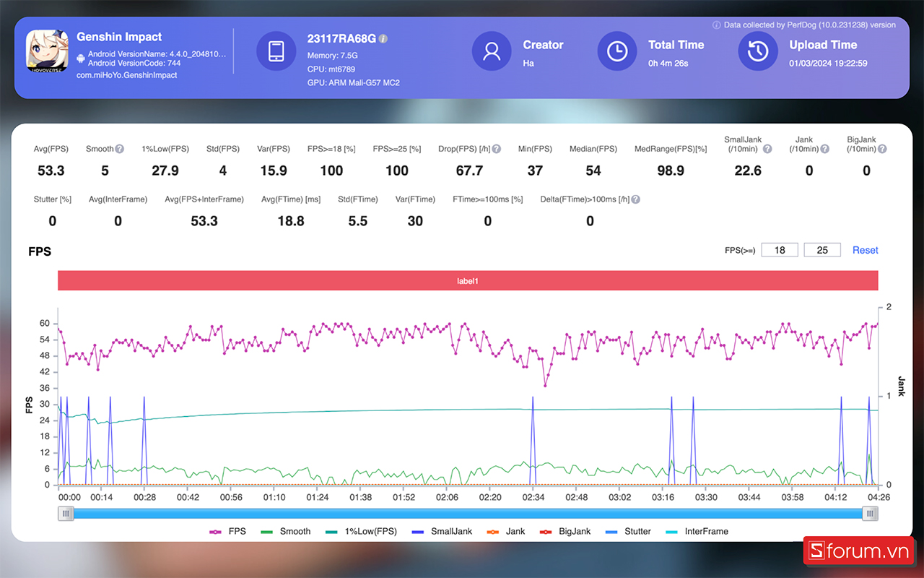The height and width of the screenshot is (578, 924).
Task: Click the MedRange(FPS) value 98.9
Action: coord(671,171)
